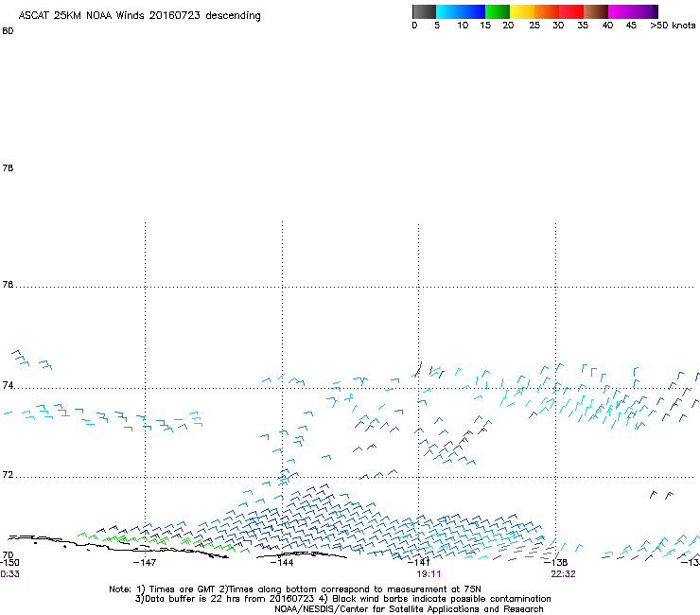The width and height of the screenshot is (700, 615).
Task: Click the longitude -141 axis label
Action: 419,562
